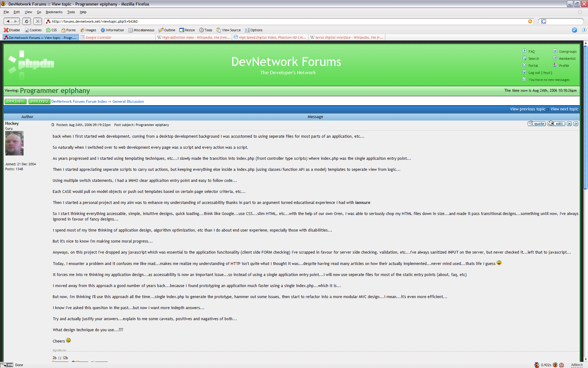Open the Resize developer toolbar menu
This screenshot has height=368, width=588.
(x=187, y=30)
